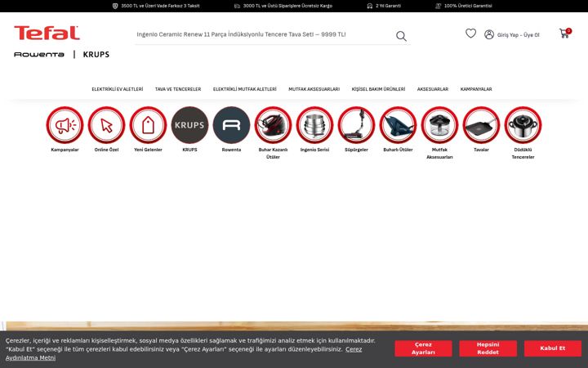Open Buharlı Ütüler circle icon
The image size is (588, 368).
(398, 125)
